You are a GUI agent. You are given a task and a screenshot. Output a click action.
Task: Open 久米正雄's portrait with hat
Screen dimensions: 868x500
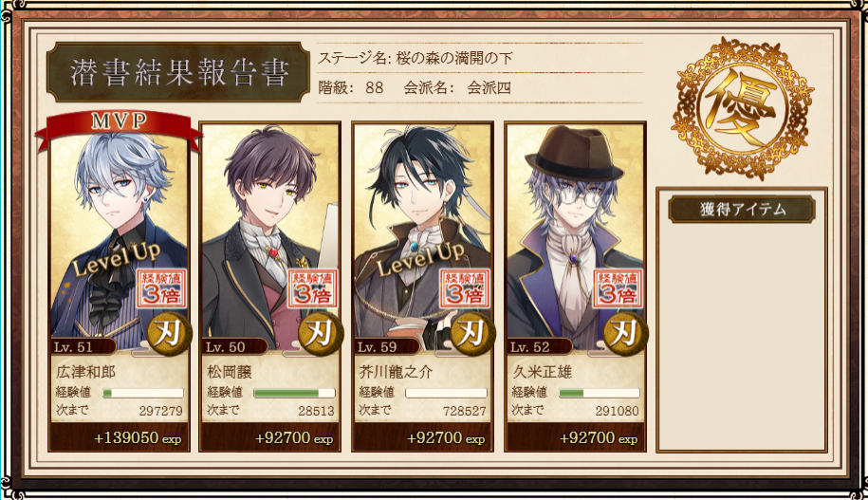(x=575, y=235)
